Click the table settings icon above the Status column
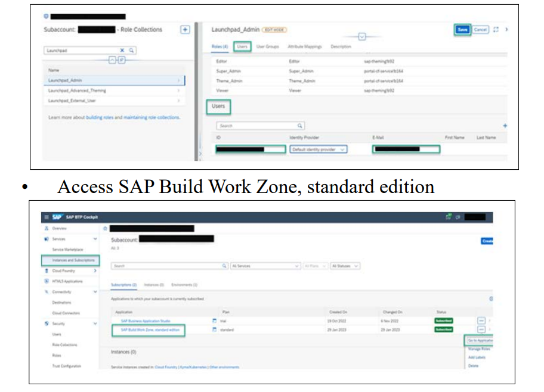 (x=491, y=298)
